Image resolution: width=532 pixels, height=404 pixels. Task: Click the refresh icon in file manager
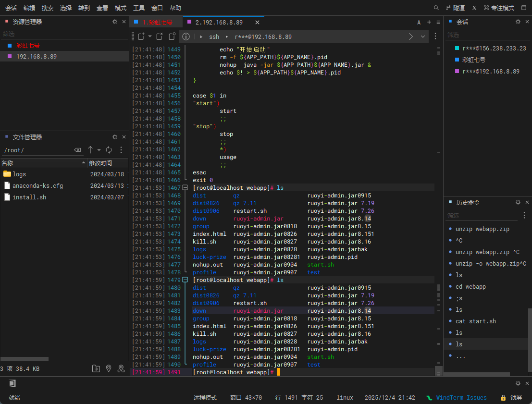pos(109,150)
